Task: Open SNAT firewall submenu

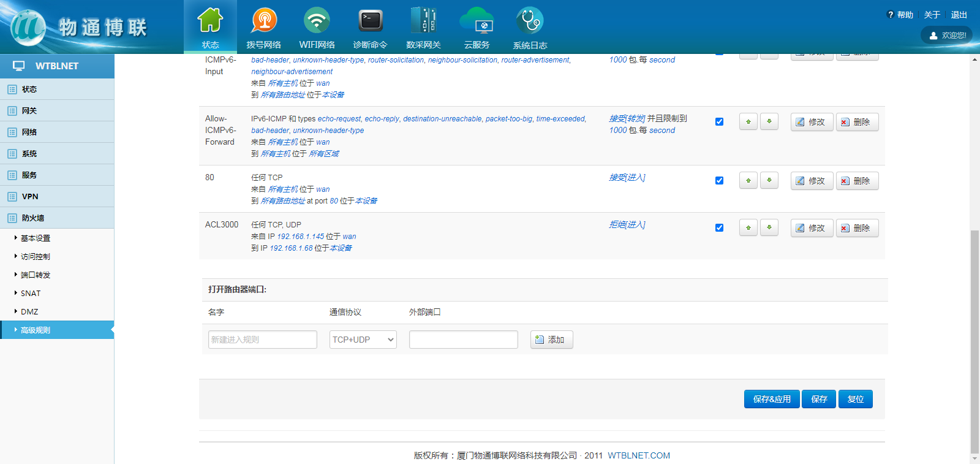Action: (31, 294)
